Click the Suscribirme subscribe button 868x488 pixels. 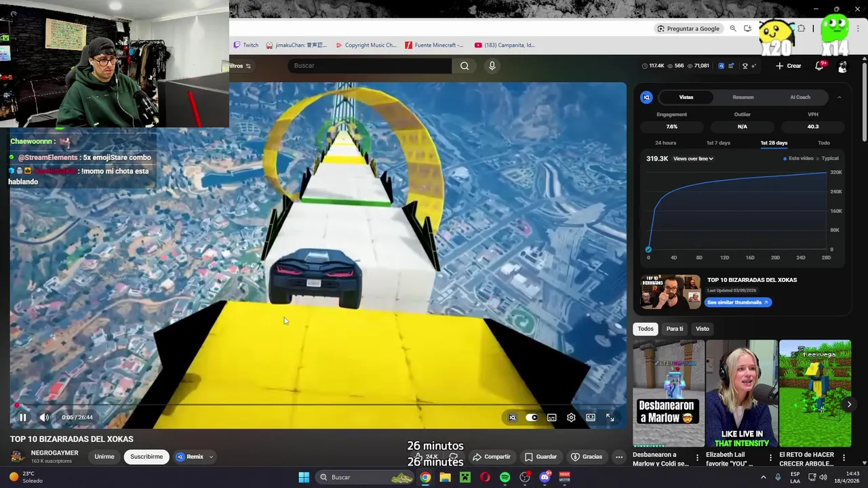146,457
